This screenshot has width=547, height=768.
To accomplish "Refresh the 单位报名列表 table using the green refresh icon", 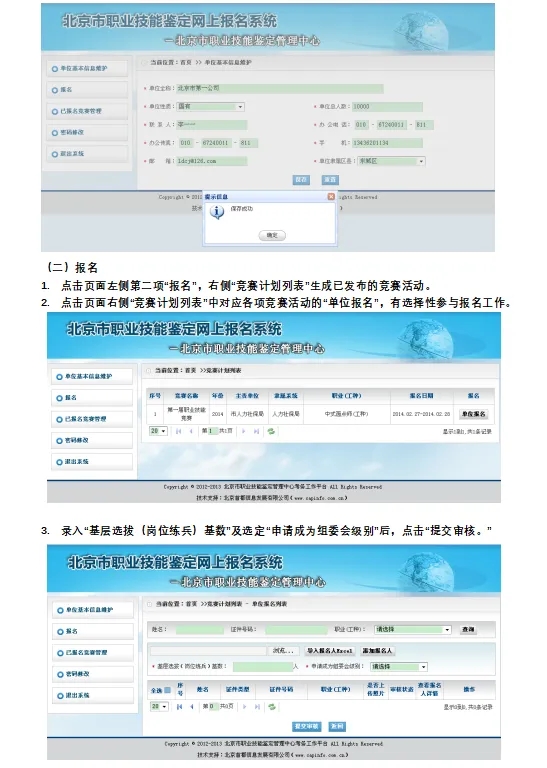I will pos(272,707).
